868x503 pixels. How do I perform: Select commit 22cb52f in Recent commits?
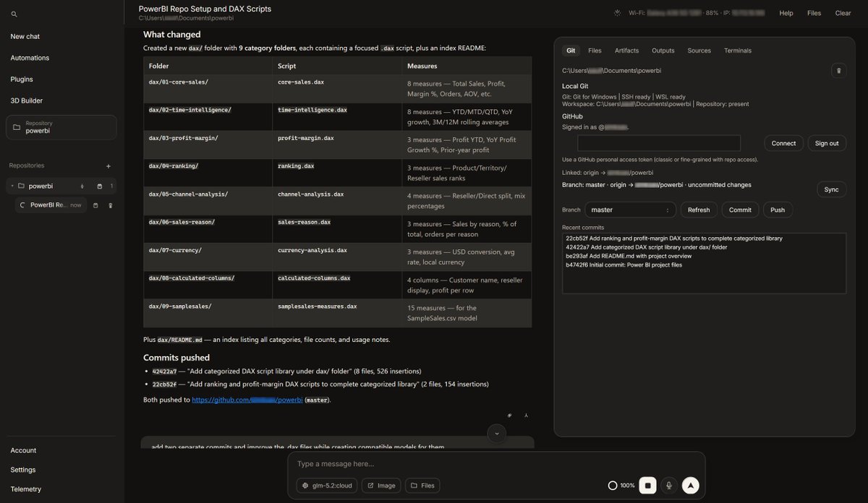pos(674,238)
